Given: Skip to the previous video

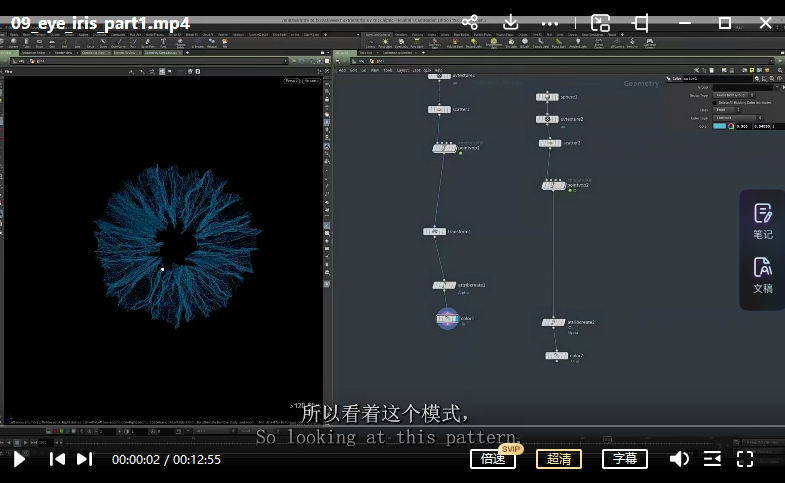Looking at the screenshot, I should [58, 459].
